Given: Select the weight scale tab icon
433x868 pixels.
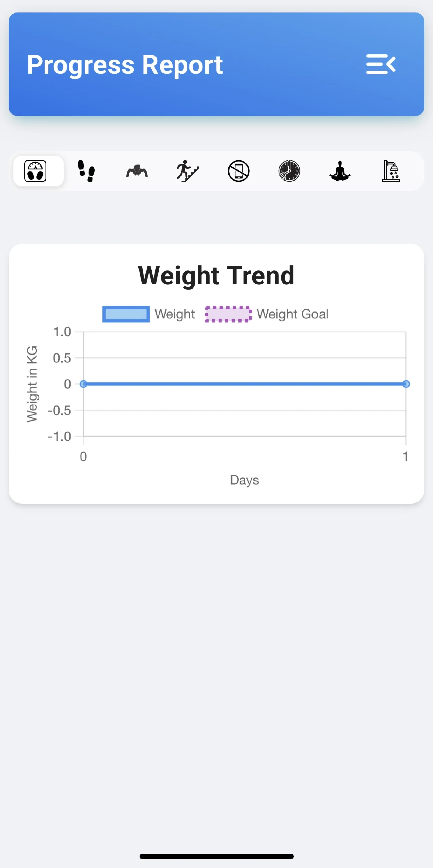Looking at the screenshot, I should tap(35, 171).
